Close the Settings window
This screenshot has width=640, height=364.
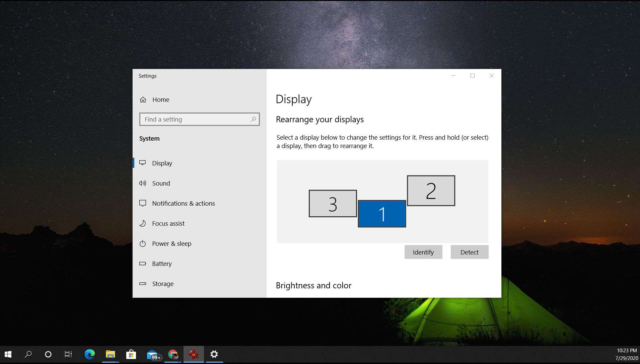[x=492, y=76]
